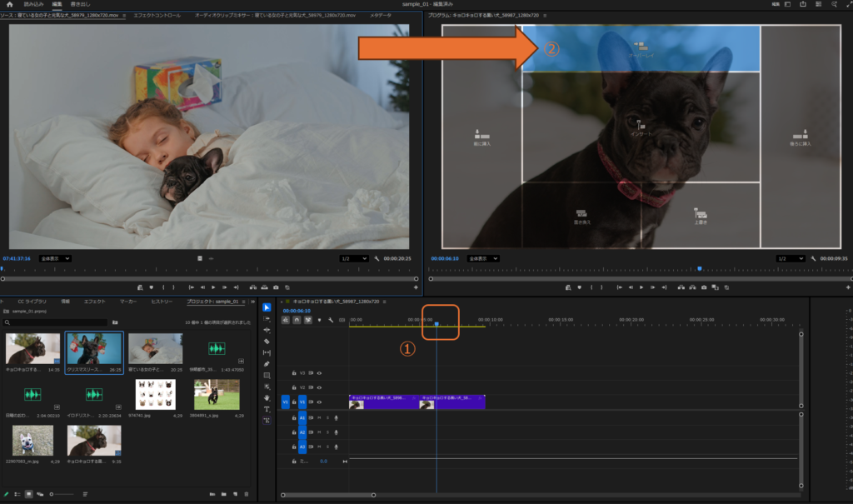Select the Razor tool in the toolbar
Screen dimensions: 853x504
[x=267, y=342]
